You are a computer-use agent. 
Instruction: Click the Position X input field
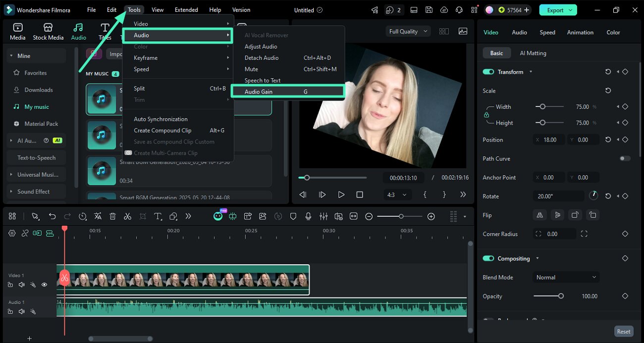tap(549, 140)
